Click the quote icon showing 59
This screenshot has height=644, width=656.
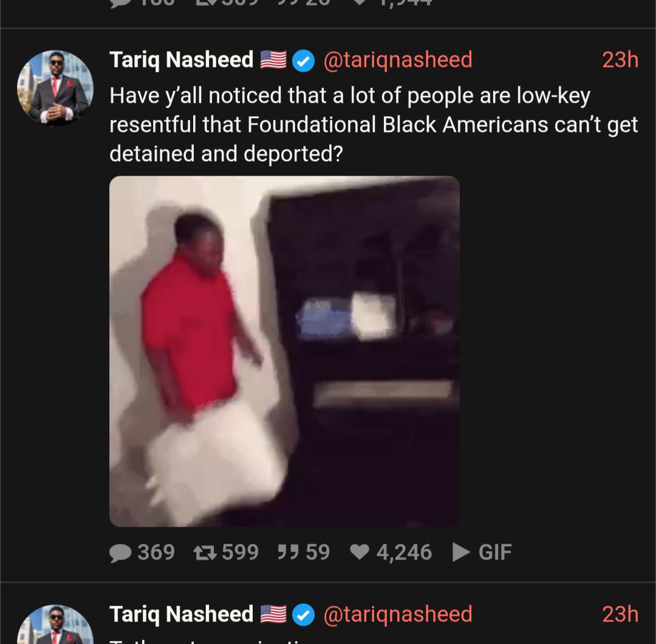click(x=289, y=552)
